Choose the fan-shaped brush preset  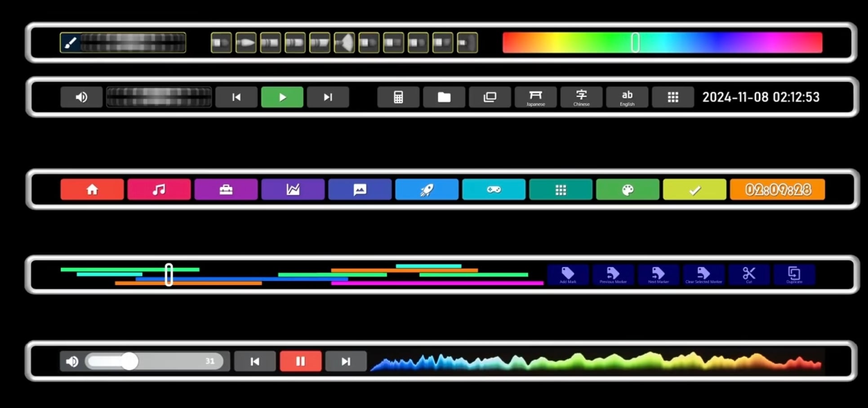point(344,43)
